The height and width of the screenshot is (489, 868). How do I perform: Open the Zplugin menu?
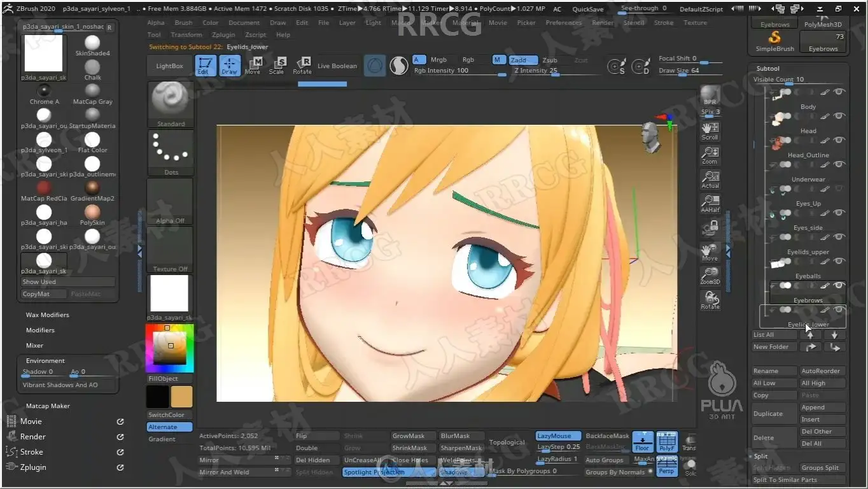pyautogui.click(x=223, y=35)
